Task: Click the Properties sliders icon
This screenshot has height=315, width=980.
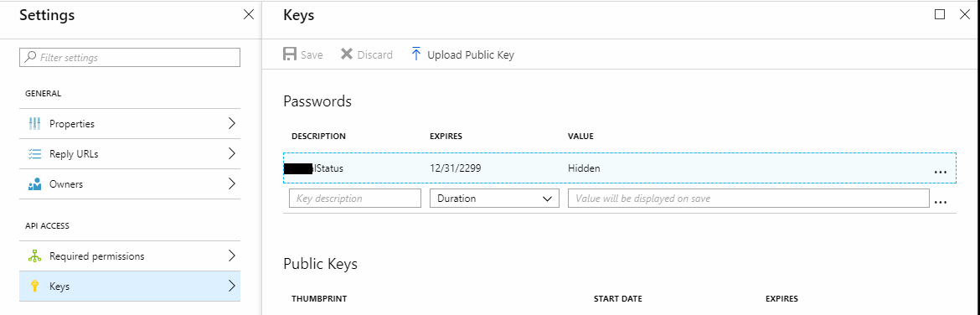Action: coord(35,124)
